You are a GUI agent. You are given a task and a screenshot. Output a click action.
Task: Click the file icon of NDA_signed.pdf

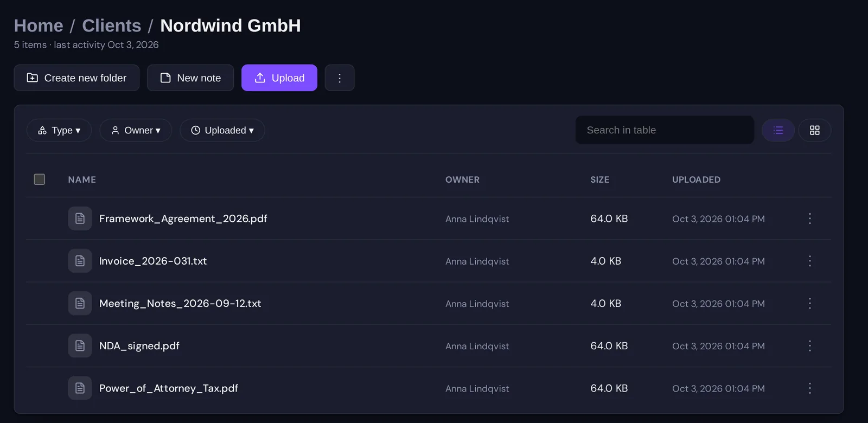pyautogui.click(x=80, y=346)
